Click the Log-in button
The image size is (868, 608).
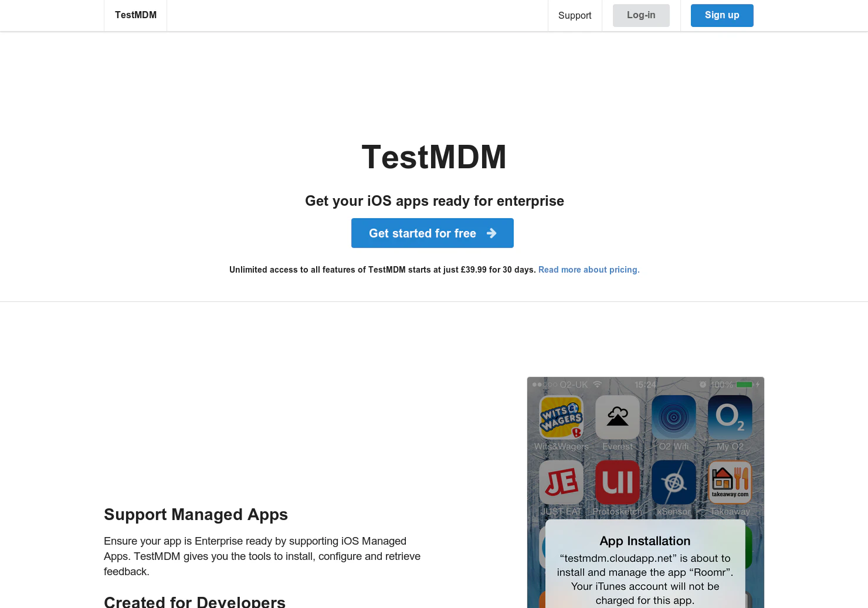coord(641,15)
